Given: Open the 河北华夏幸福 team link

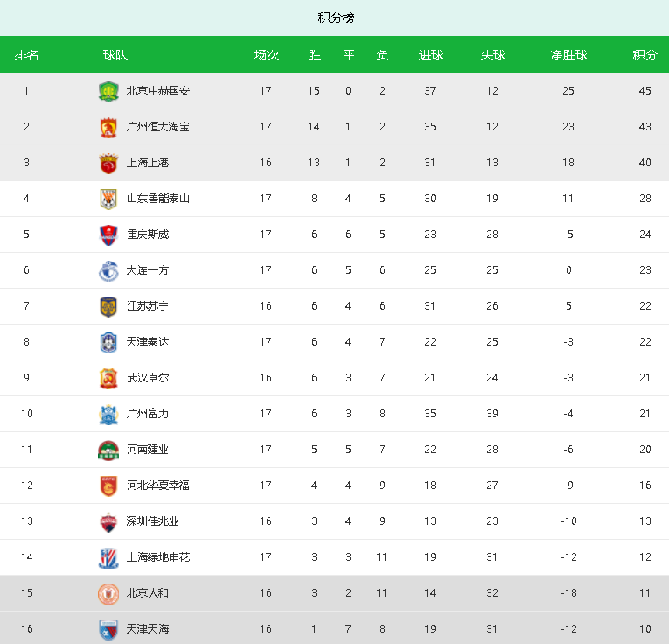Looking at the screenshot, I should click(x=158, y=486).
